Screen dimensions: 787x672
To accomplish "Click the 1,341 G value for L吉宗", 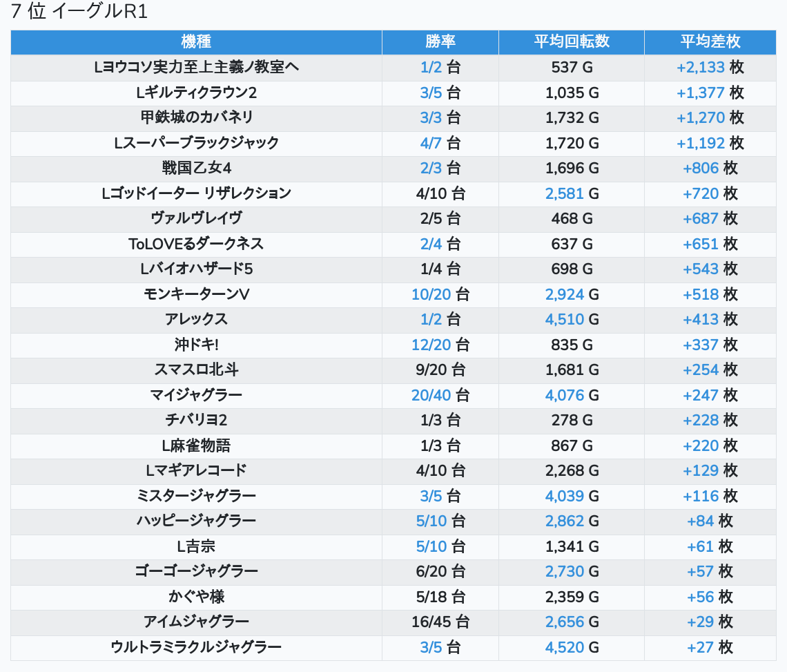I will click(572, 547).
